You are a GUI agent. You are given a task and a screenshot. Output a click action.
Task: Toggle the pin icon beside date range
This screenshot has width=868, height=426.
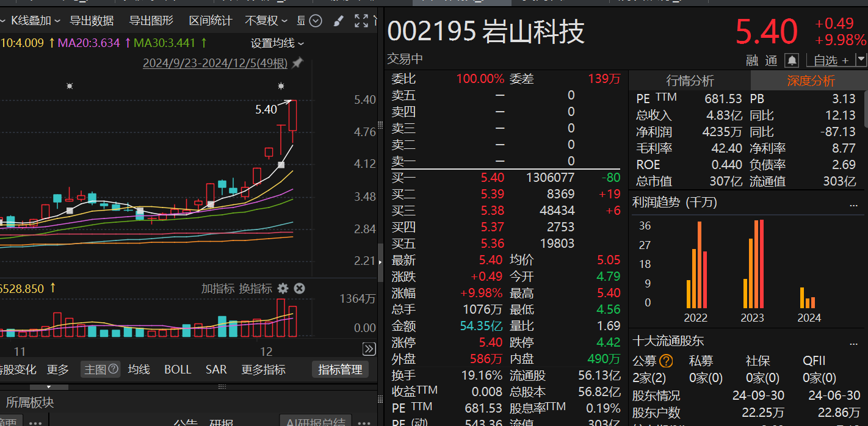(297, 63)
